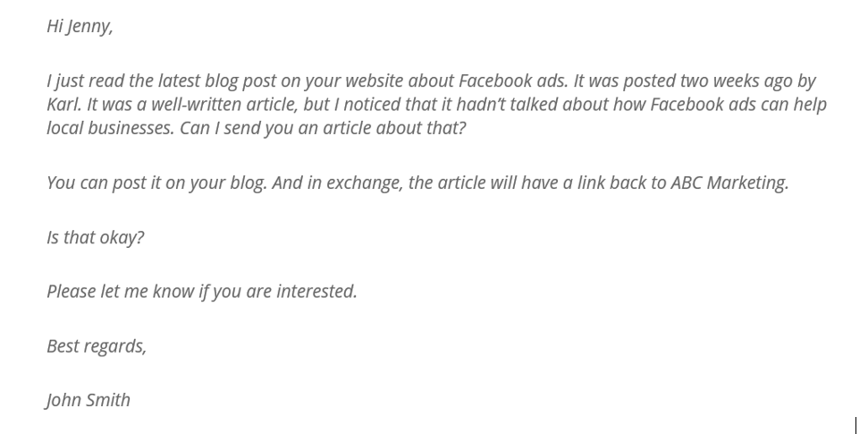Click on the name 'Karl' in the paragraph

coord(63,104)
